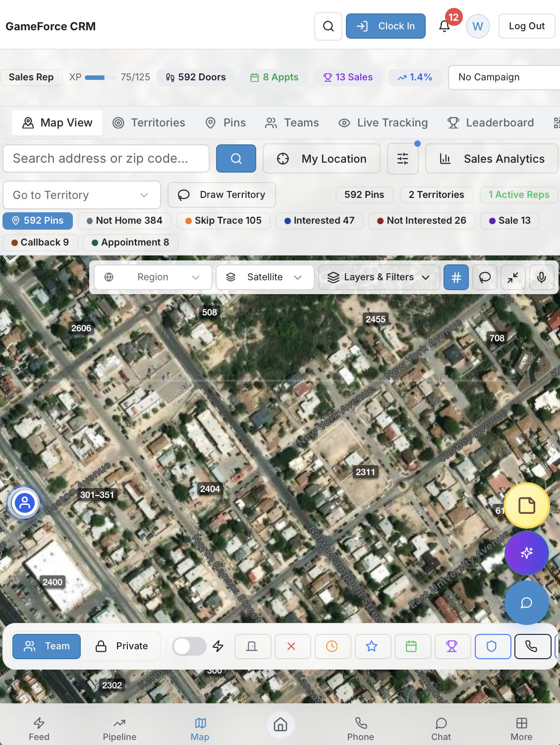Open the Satellite map style dropdown
Viewport: 560px width, 745px height.
coord(265,277)
